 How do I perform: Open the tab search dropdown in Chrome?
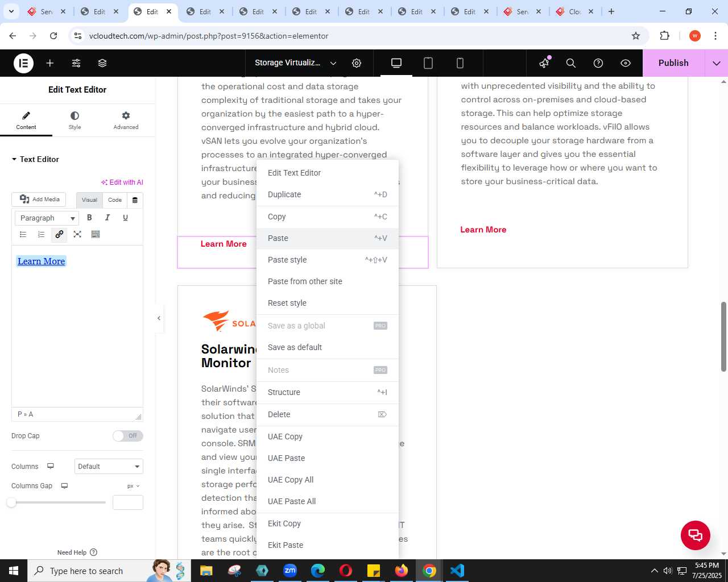[11, 11]
